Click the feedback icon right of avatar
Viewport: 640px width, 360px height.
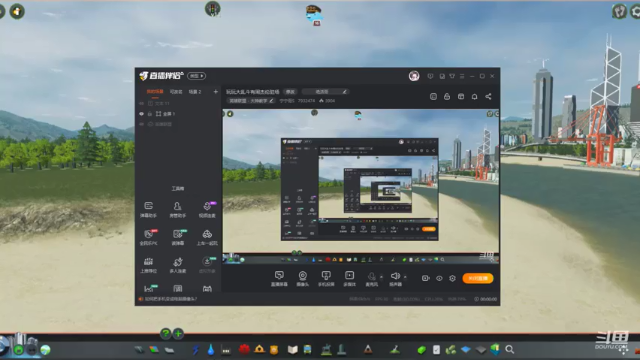pos(430,76)
